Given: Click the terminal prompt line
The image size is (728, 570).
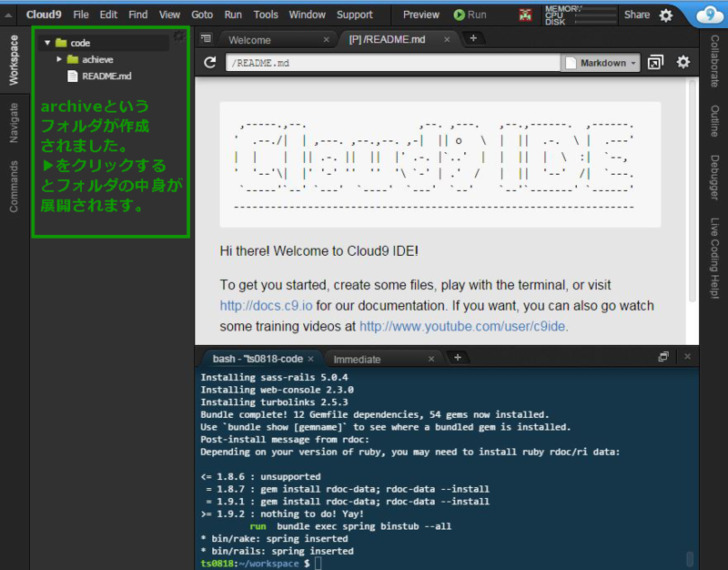Looking at the screenshot, I should (260, 564).
